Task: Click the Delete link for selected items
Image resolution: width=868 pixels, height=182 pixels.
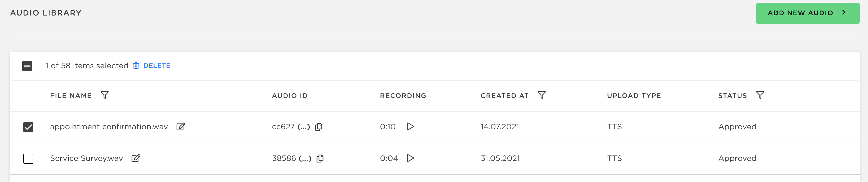Action: click(157, 65)
